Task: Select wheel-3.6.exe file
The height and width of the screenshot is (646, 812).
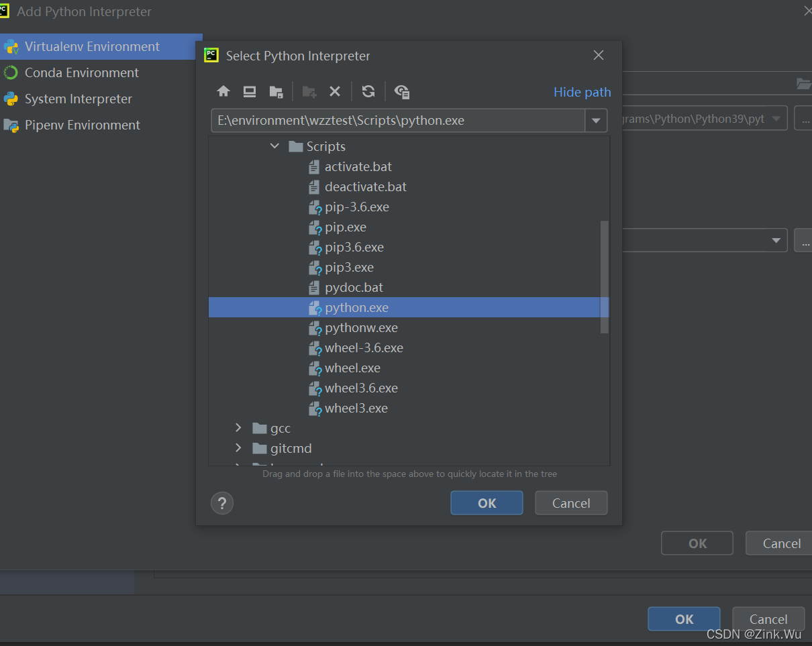Action: [364, 347]
